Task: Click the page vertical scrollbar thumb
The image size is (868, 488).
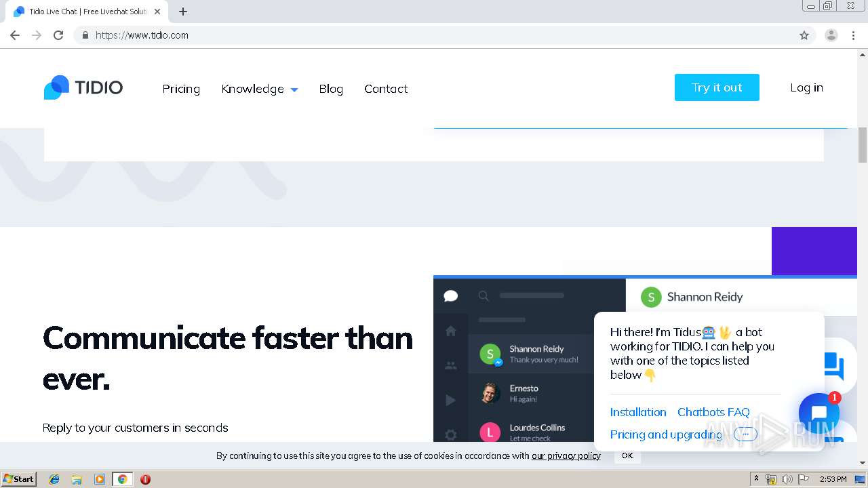Action: coord(863,145)
